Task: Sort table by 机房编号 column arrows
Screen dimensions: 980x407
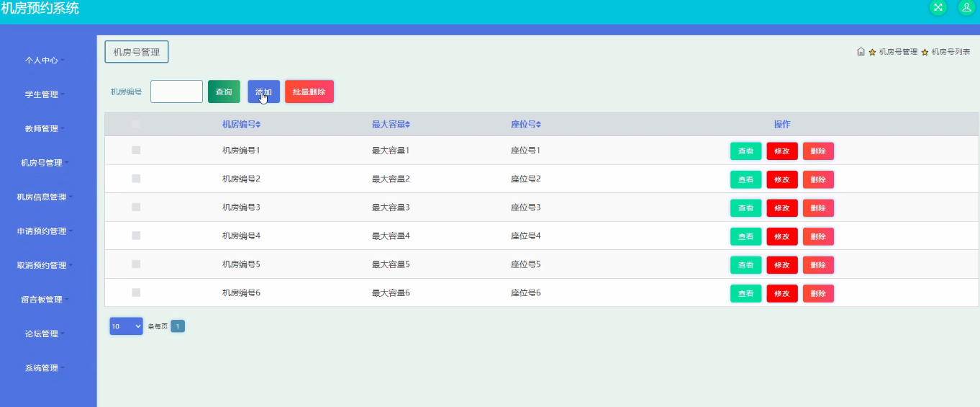Action: [258, 125]
